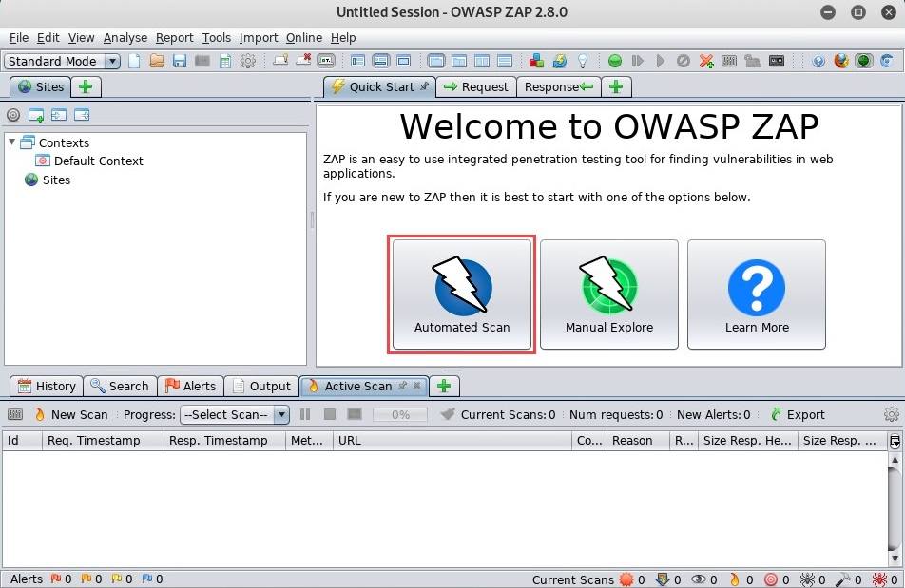Open the Analyse menu
The image size is (905, 588).
(x=125, y=38)
